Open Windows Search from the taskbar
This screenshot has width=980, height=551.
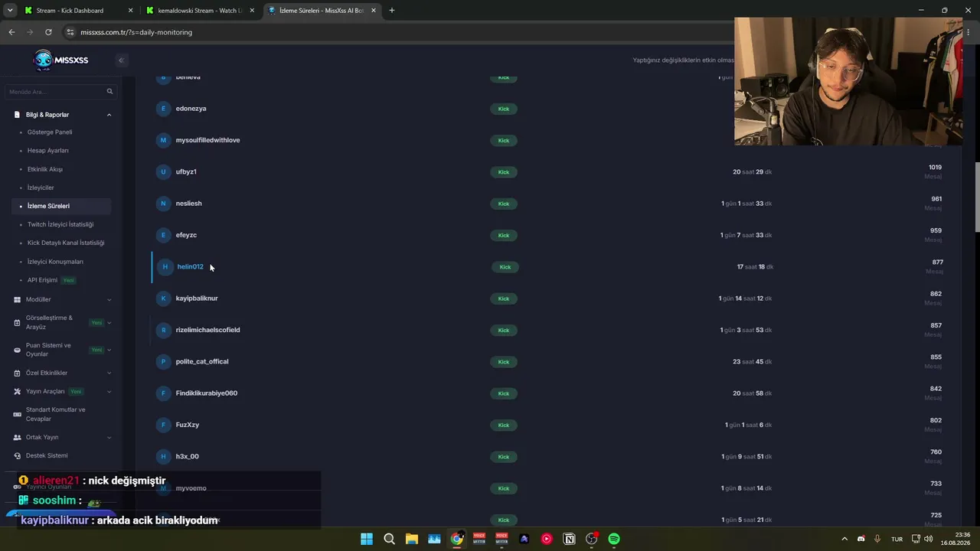pos(389,539)
